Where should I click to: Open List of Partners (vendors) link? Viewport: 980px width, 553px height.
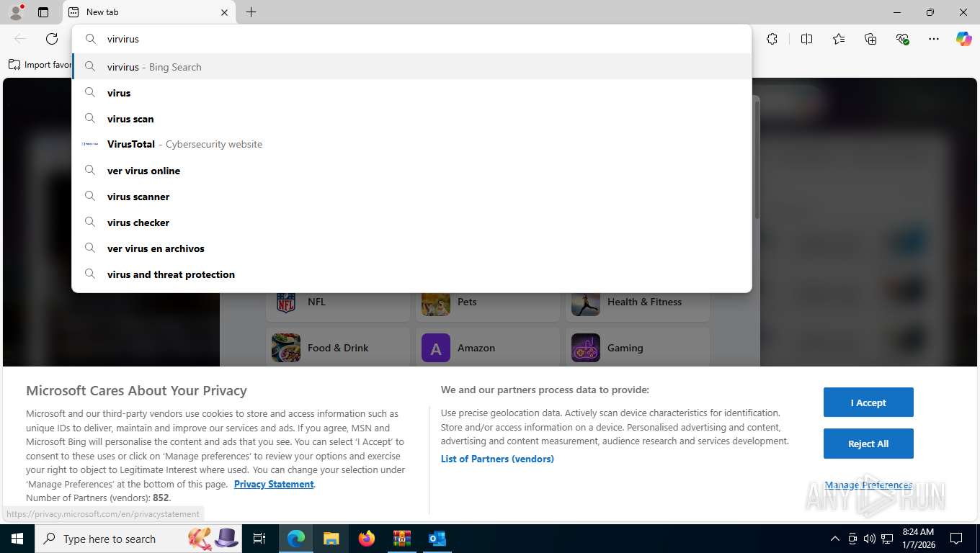tap(497, 459)
